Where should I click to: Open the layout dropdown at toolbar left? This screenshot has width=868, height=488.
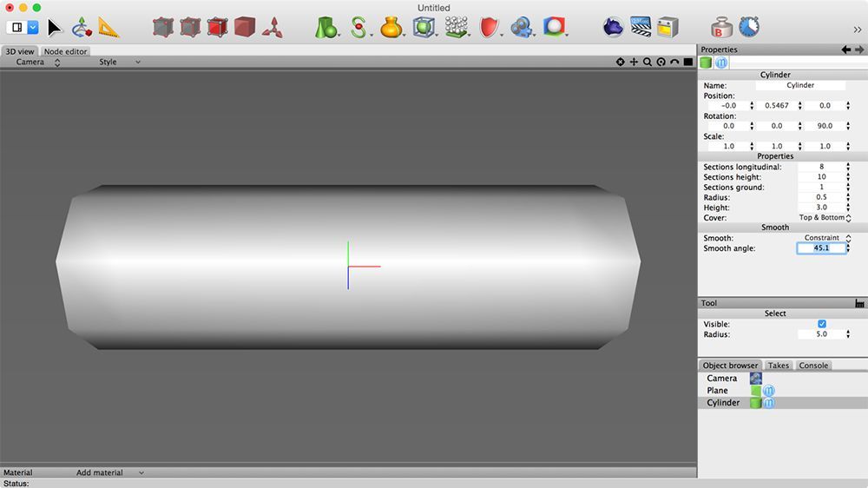(x=33, y=27)
